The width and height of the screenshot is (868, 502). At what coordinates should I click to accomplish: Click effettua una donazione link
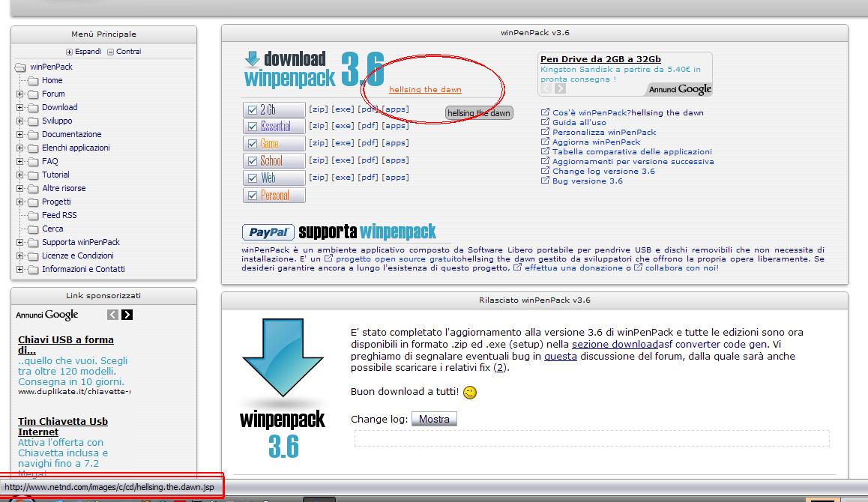pyautogui.click(x=573, y=268)
